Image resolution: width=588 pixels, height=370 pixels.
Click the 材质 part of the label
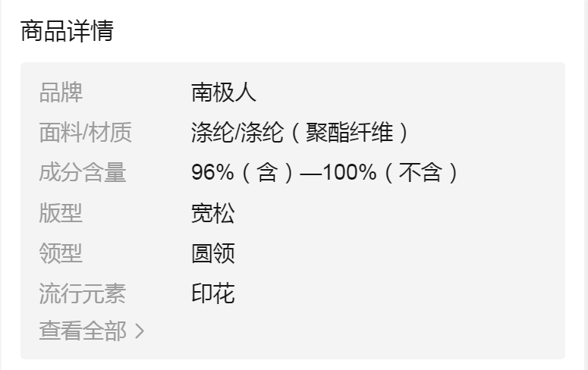pyautogui.click(x=110, y=133)
